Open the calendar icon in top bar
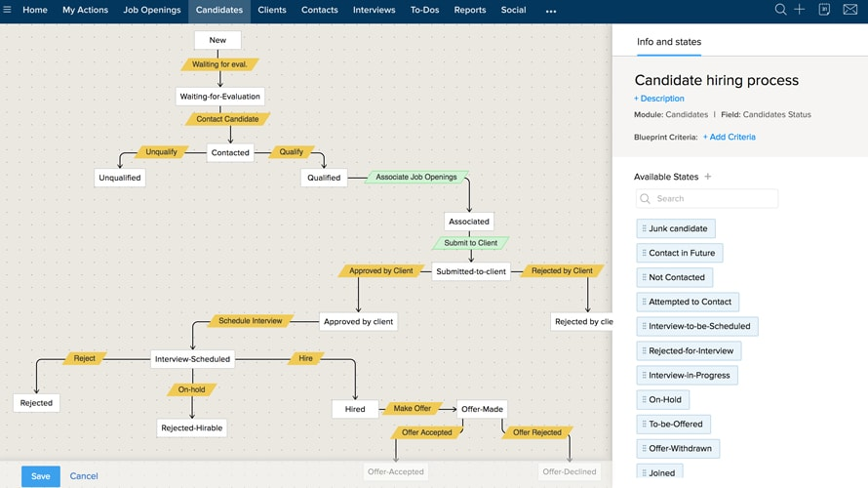This screenshot has height=488, width=868. pyautogui.click(x=824, y=10)
